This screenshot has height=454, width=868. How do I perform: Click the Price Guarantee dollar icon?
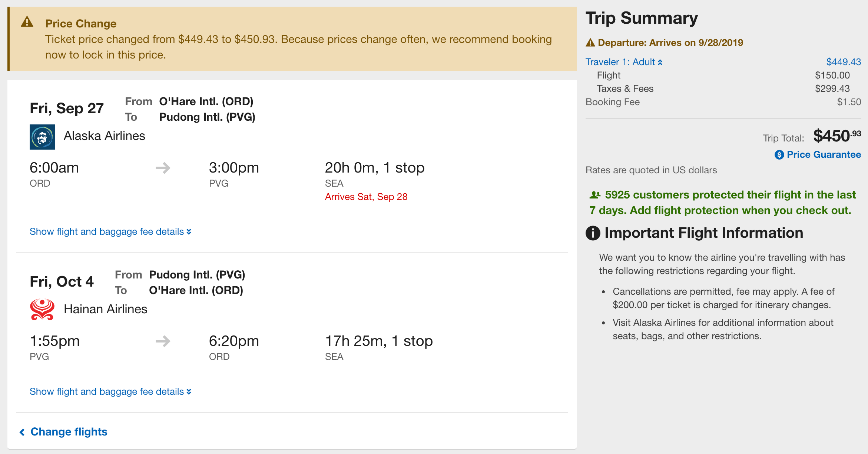click(x=779, y=155)
